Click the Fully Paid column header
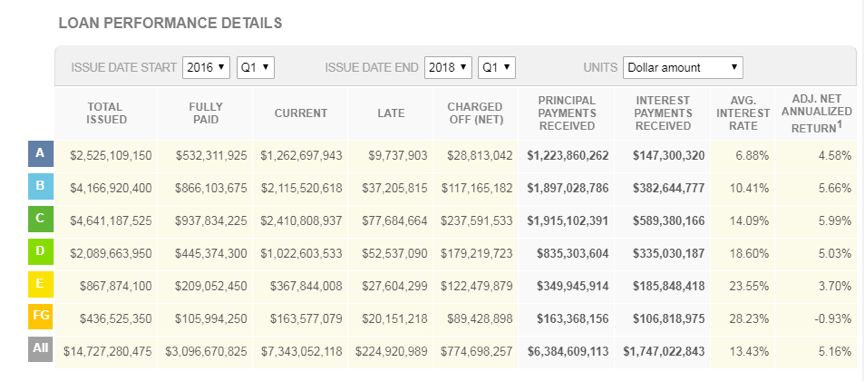The width and height of the screenshot is (864, 381). tap(206, 113)
